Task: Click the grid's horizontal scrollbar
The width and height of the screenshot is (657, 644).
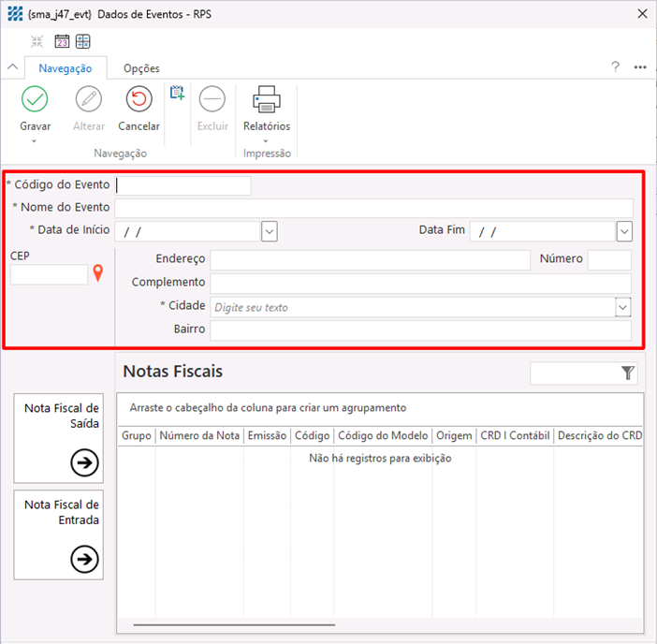Action: [x=234, y=624]
